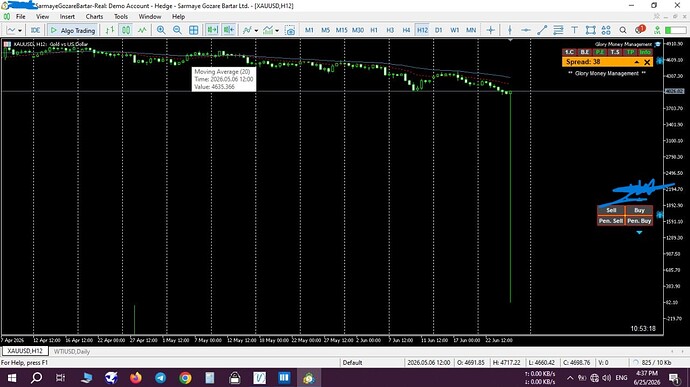The image size is (690, 387).
Task: Select the text label tool
Action: click(574, 30)
